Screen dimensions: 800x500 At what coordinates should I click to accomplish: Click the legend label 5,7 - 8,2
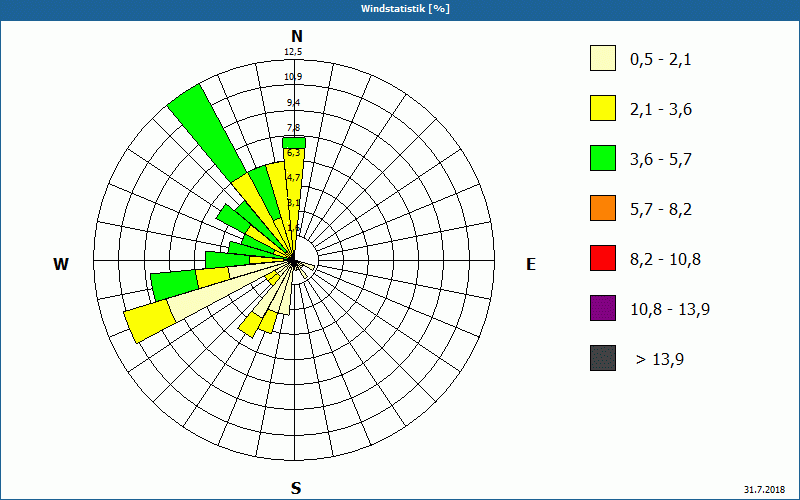[661, 210]
